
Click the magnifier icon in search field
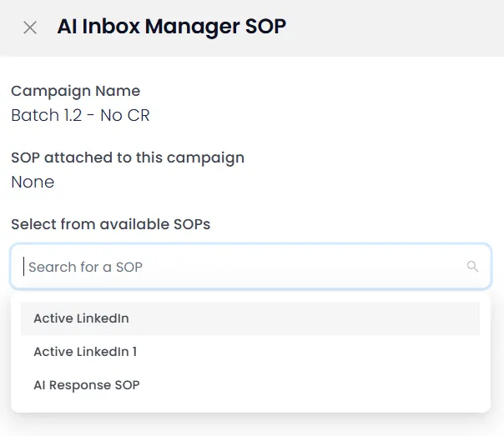tap(472, 266)
